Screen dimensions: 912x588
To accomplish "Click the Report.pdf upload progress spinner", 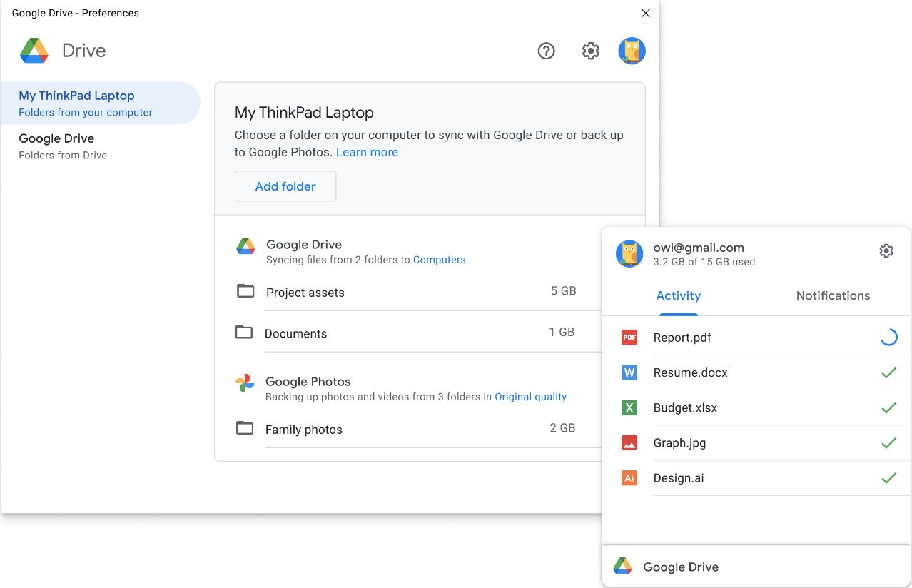I will coord(888,337).
